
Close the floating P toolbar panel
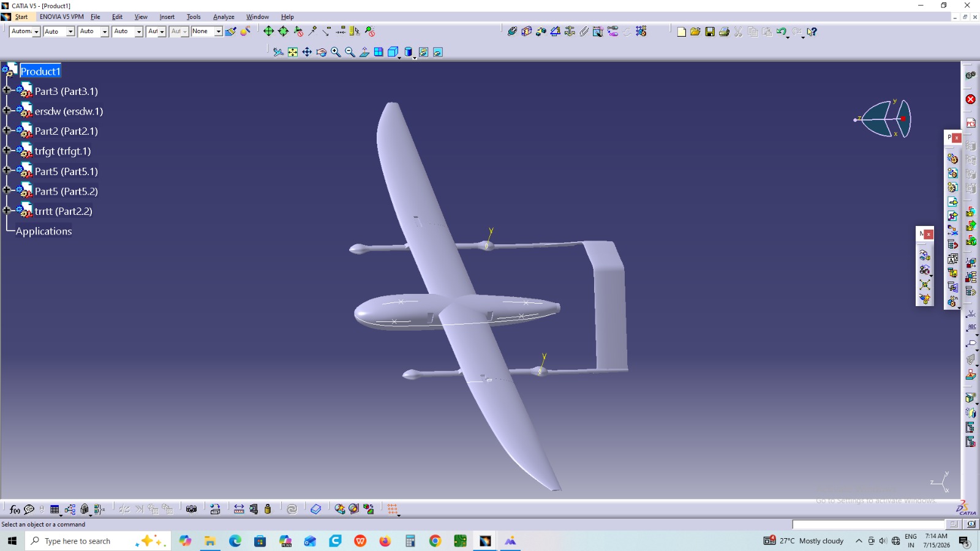click(957, 138)
